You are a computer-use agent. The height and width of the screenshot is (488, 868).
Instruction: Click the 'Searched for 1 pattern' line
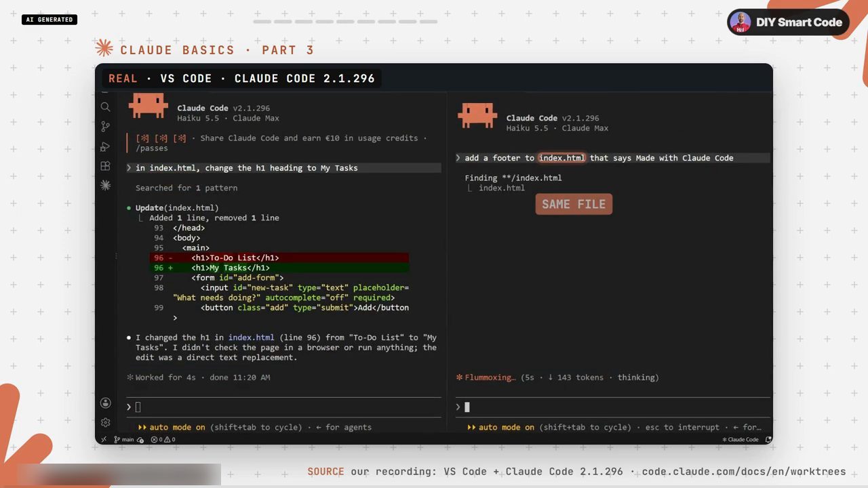coord(186,188)
